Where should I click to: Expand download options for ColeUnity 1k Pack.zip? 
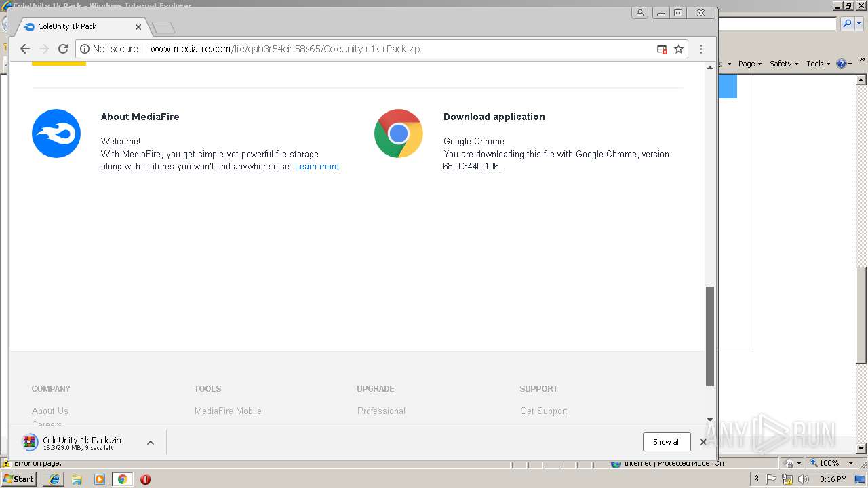pyautogui.click(x=151, y=443)
